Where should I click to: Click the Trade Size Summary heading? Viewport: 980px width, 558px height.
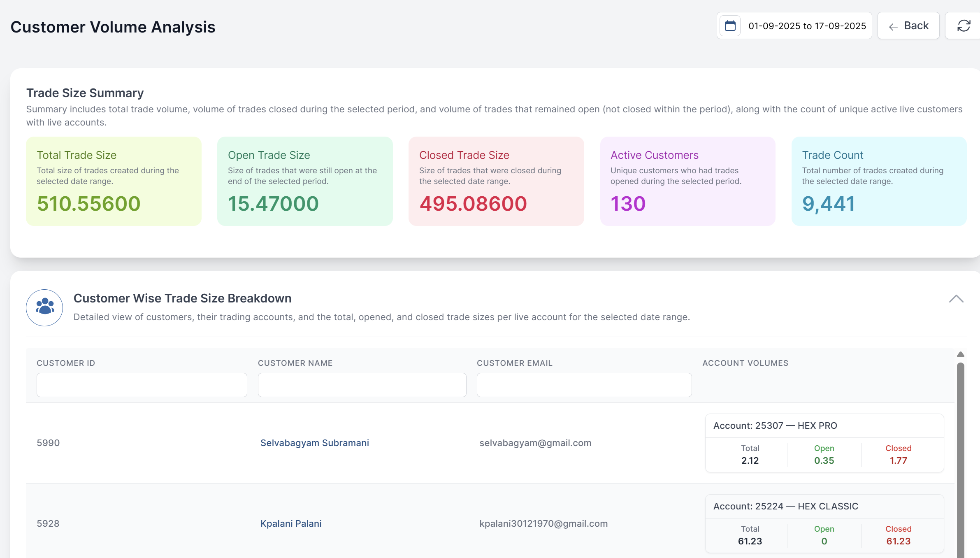point(85,93)
